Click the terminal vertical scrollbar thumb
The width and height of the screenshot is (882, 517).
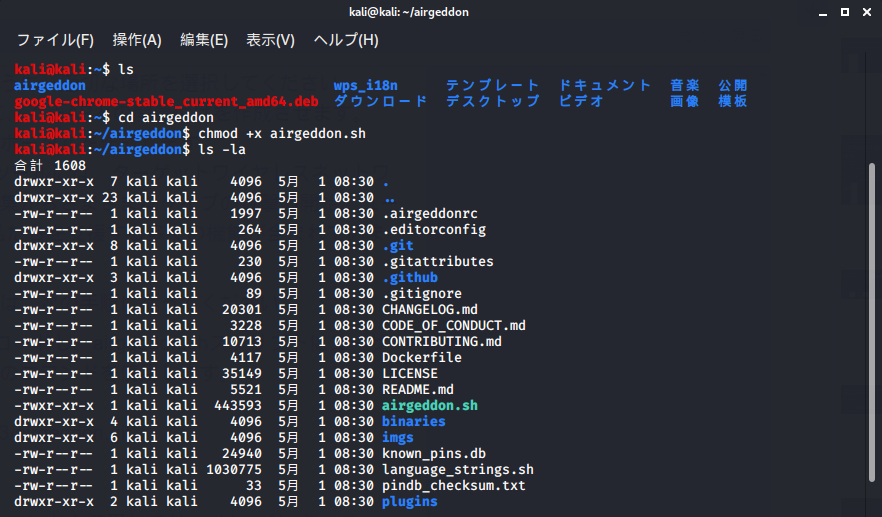[872, 321]
